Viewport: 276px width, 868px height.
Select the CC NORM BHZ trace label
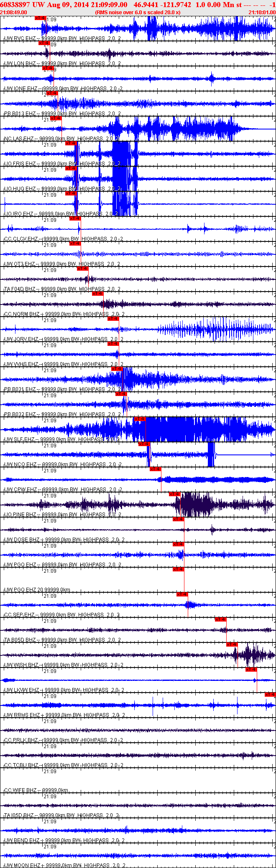64,314
